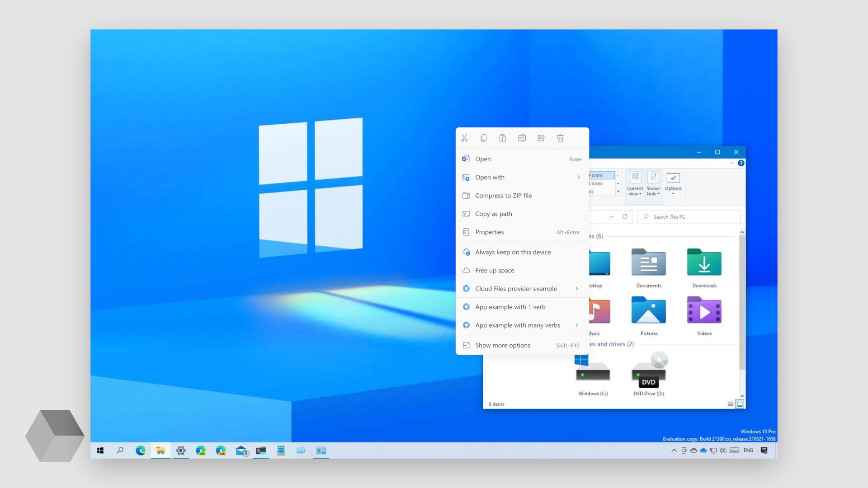Click the Search This PC field
Viewport: 868px width, 488px height.
coord(689,217)
